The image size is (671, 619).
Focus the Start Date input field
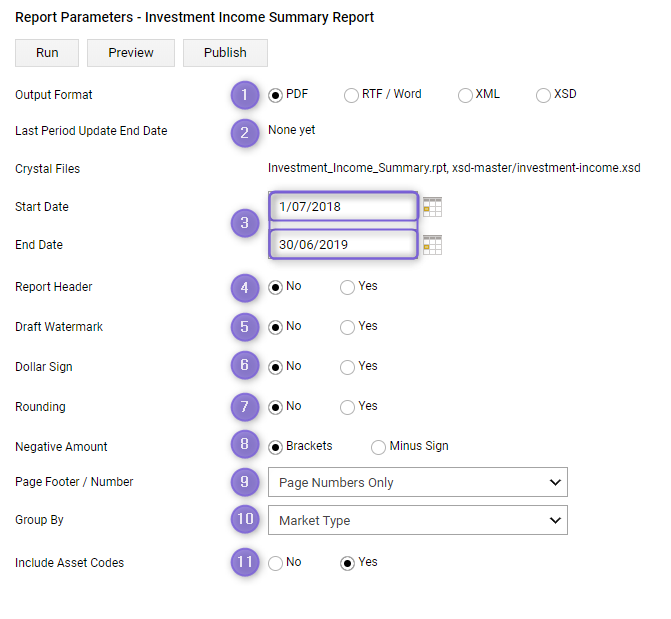[x=343, y=206]
